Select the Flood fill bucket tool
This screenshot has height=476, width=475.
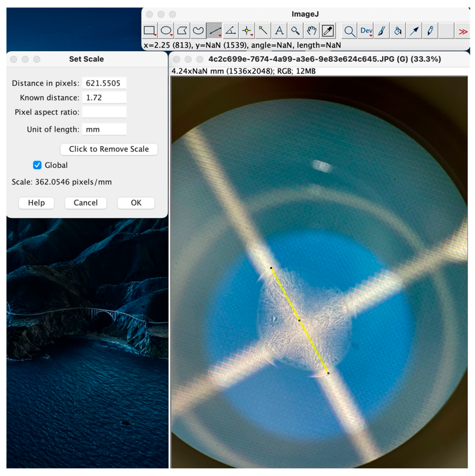[x=398, y=31]
